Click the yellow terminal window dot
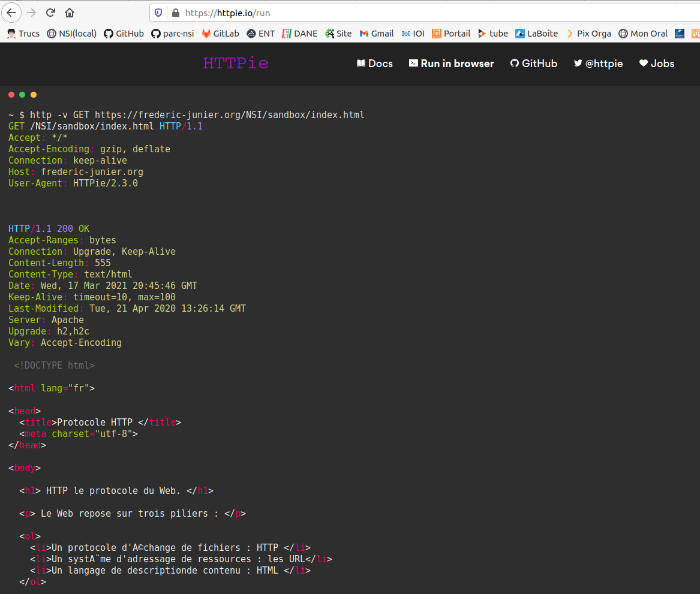This screenshot has width=700, height=594. coord(34,95)
